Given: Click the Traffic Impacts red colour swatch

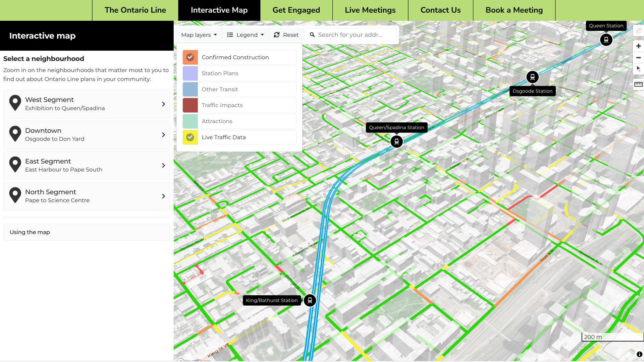Looking at the screenshot, I should 190,105.
